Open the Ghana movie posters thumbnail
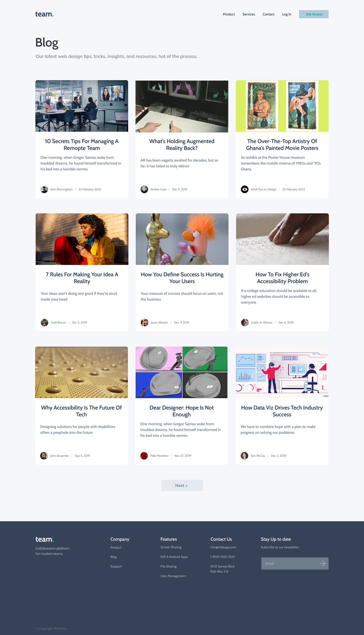The height and width of the screenshot is (635, 364). (282, 106)
